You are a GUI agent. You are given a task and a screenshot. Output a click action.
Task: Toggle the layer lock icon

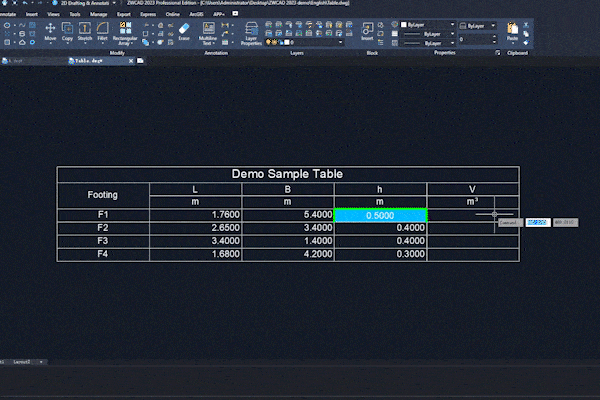pos(280,42)
